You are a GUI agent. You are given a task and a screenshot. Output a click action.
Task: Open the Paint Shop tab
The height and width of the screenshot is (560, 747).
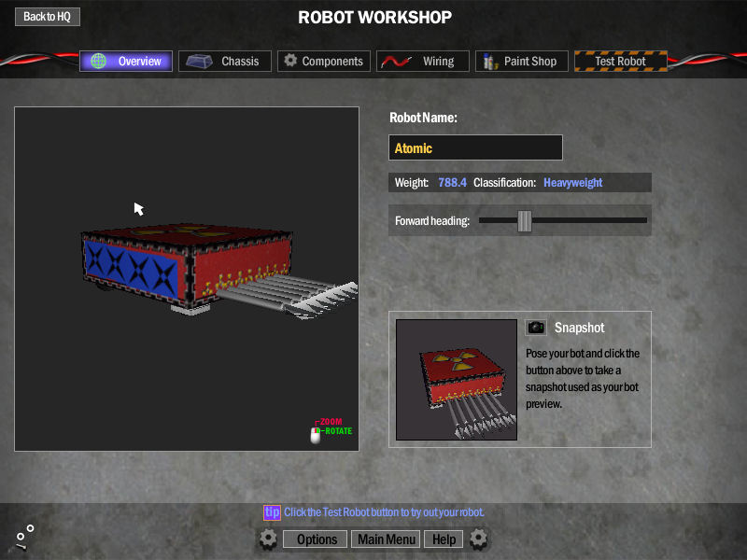coord(522,61)
